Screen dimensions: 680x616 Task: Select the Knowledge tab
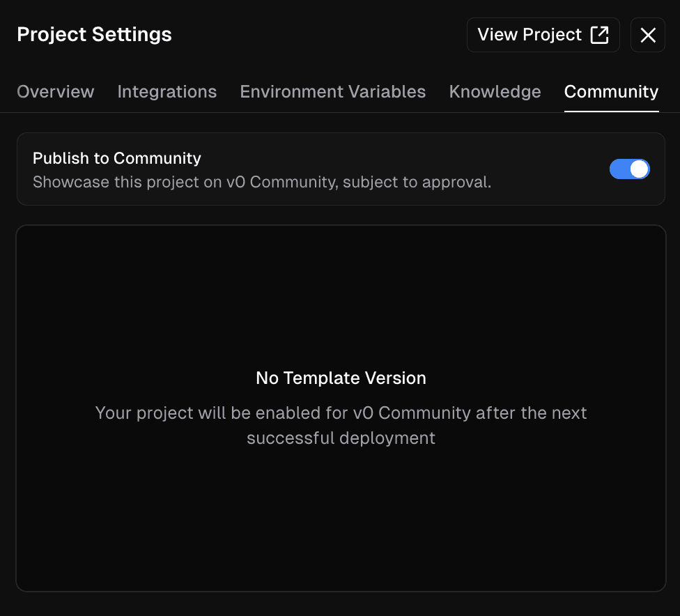point(495,91)
